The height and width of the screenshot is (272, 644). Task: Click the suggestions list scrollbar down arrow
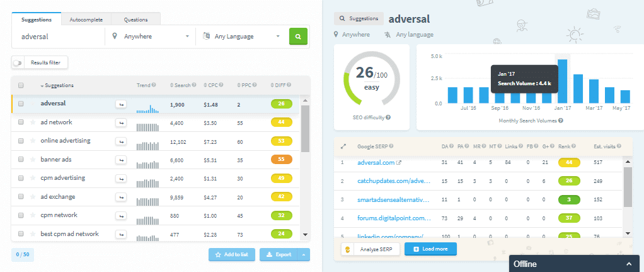coord(305,234)
